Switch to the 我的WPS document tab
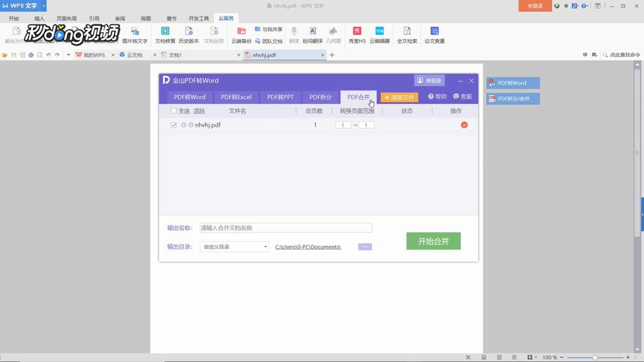Image resolution: width=644 pixels, height=362 pixels. (x=94, y=55)
